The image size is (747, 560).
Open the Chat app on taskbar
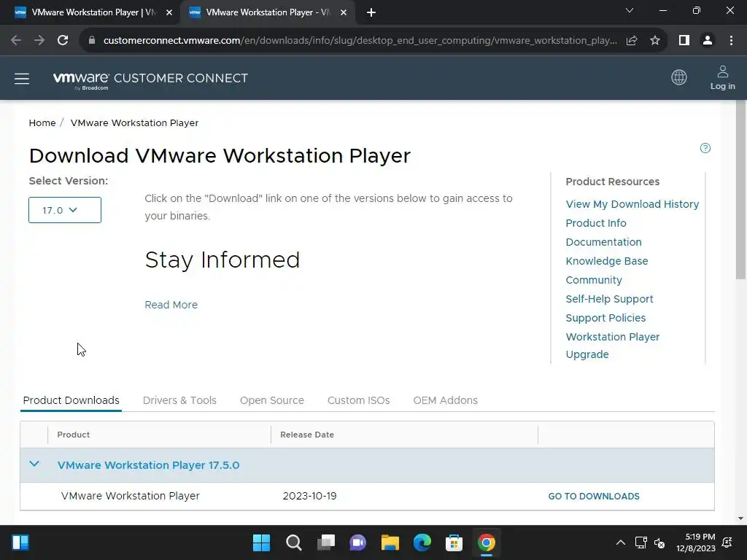(357, 542)
